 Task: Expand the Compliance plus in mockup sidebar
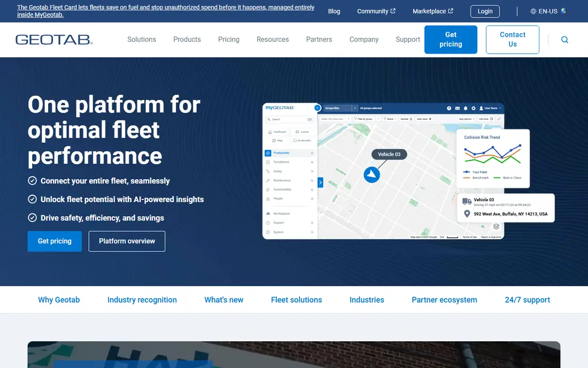[312, 162]
